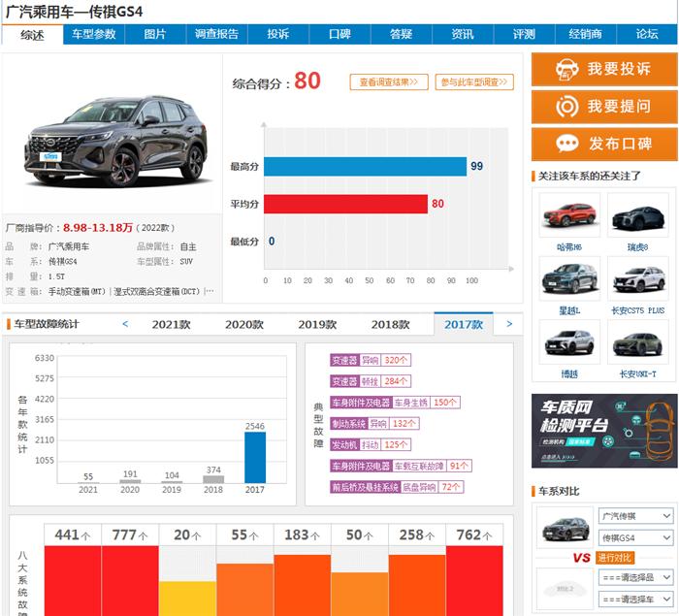Select the 2021款 model year tab

pyautogui.click(x=172, y=324)
